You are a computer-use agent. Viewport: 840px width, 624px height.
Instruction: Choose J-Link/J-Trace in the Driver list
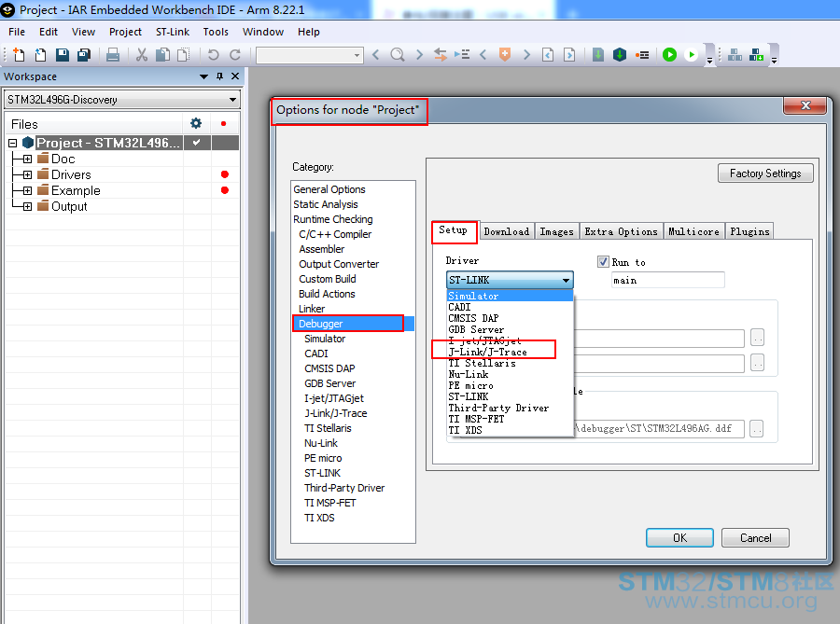pyautogui.click(x=510, y=352)
